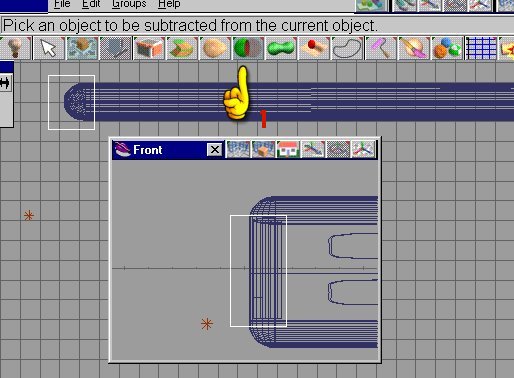Open the Edit menu

pos(91,4)
